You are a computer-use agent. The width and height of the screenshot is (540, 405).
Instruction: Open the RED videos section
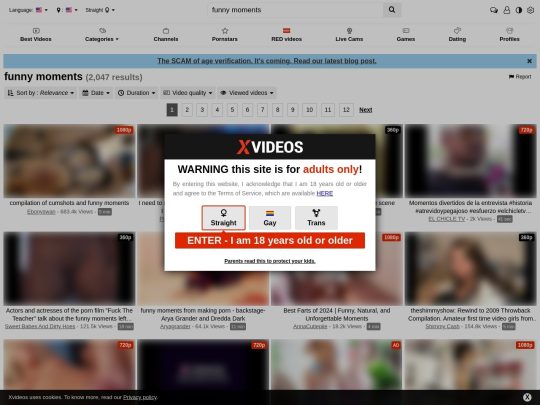coord(287,35)
